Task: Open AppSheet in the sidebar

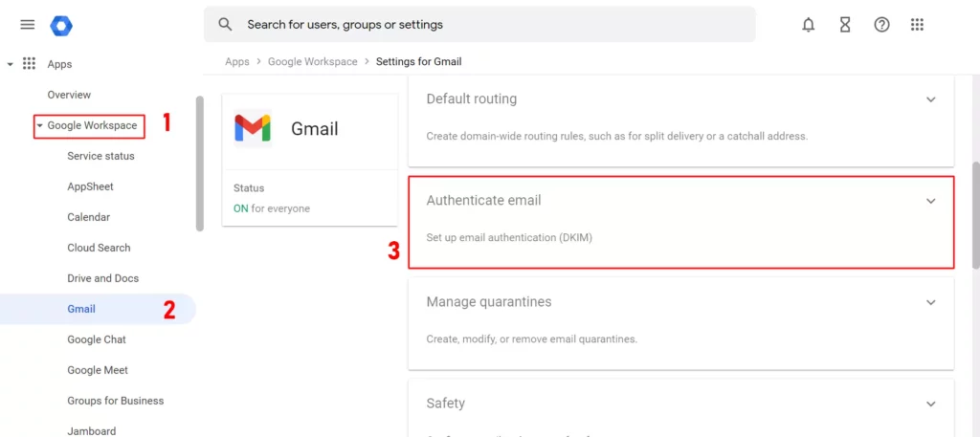Action: [x=90, y=186]
